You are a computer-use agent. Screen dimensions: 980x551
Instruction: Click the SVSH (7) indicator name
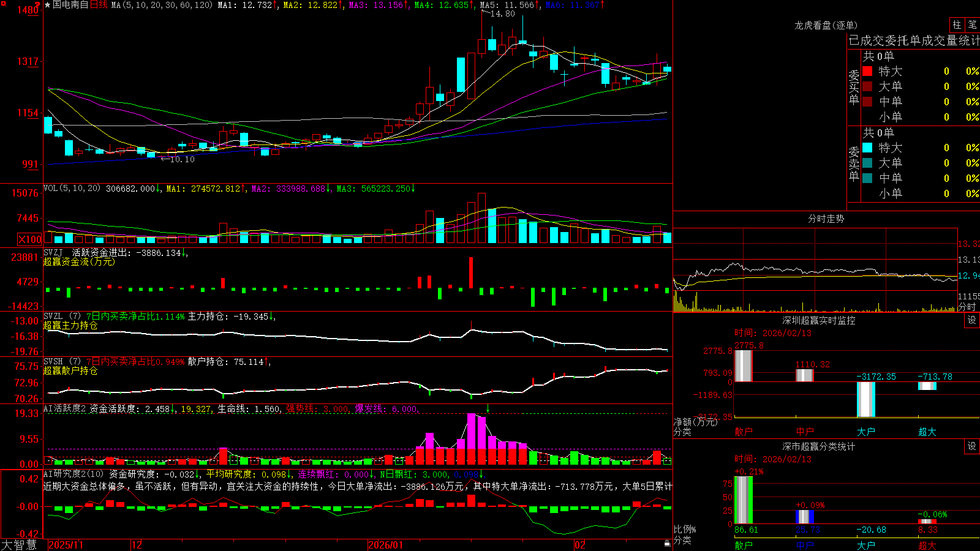pyautogui.click(x=62, y=362)
